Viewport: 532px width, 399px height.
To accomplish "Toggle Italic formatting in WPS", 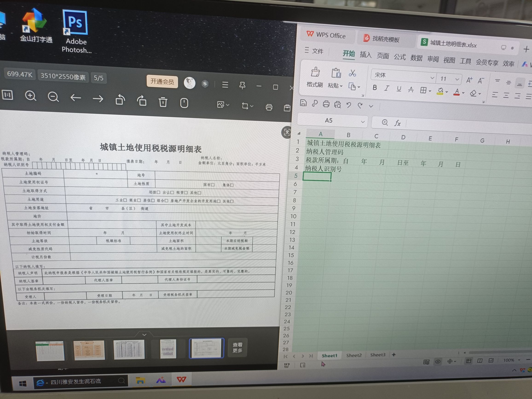I will click(387, 88).
